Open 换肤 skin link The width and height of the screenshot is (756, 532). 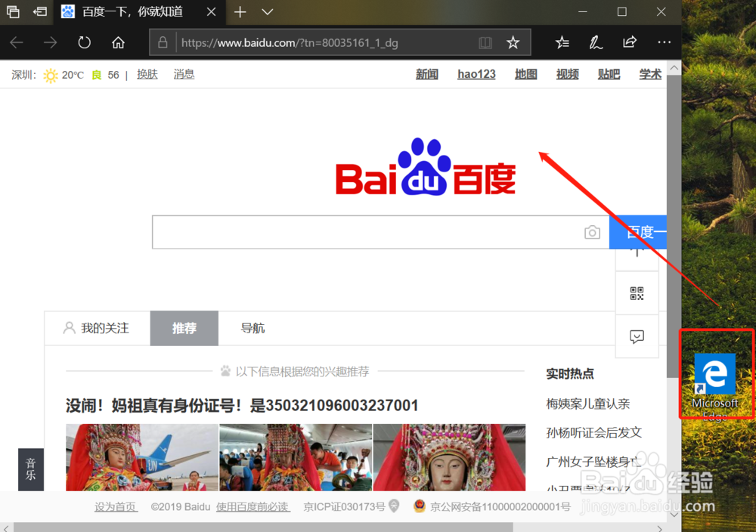[147, 74]
